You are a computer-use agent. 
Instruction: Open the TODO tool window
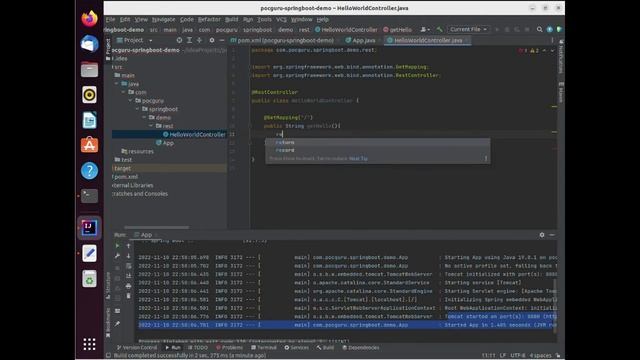pyautogui.click(x=198, y=347)
